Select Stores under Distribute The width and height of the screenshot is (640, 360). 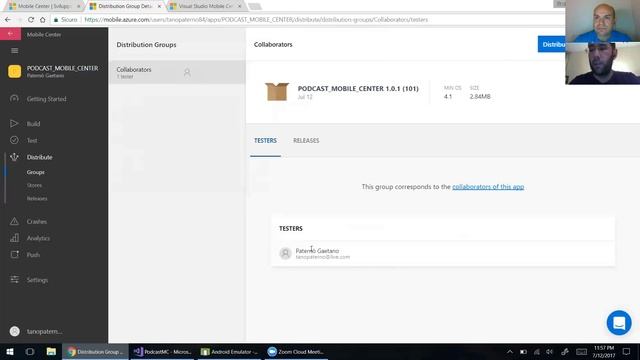tap(34, 185)
